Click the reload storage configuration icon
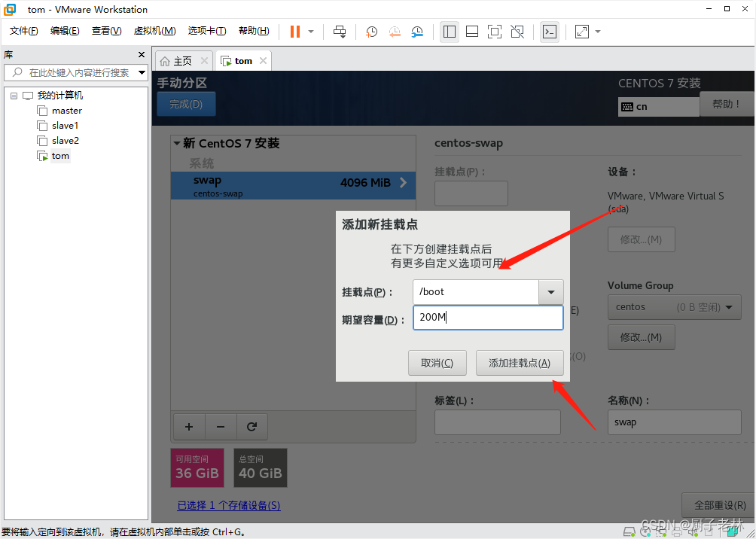The width and height of the screenshot is (756, 539). coord(251,427)
